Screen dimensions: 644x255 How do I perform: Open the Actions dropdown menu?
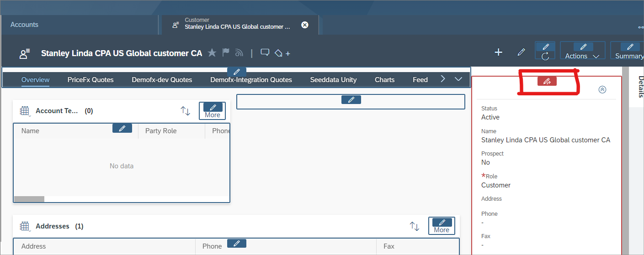582,56
